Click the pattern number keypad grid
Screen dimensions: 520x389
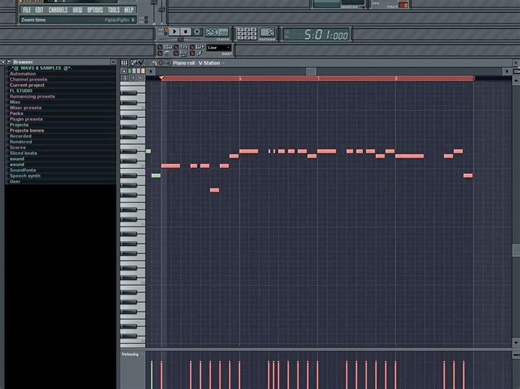tap(247, 34)
